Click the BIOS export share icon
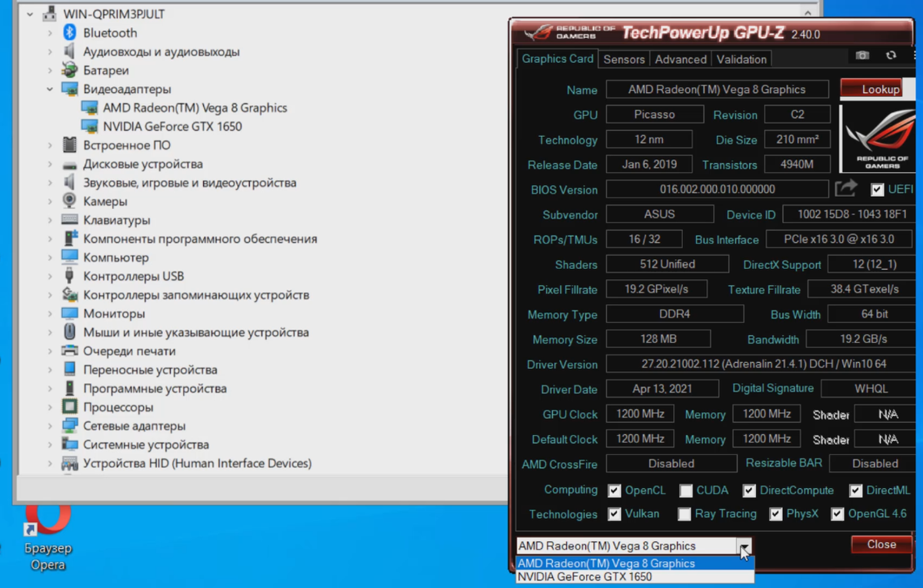 [847, 188]
